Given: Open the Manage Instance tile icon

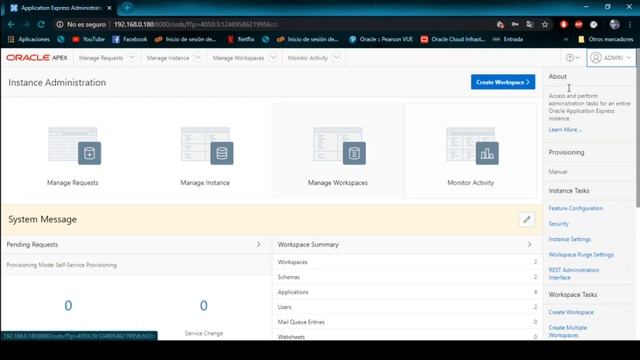Looking at the screenshot, I should point(207,146).
